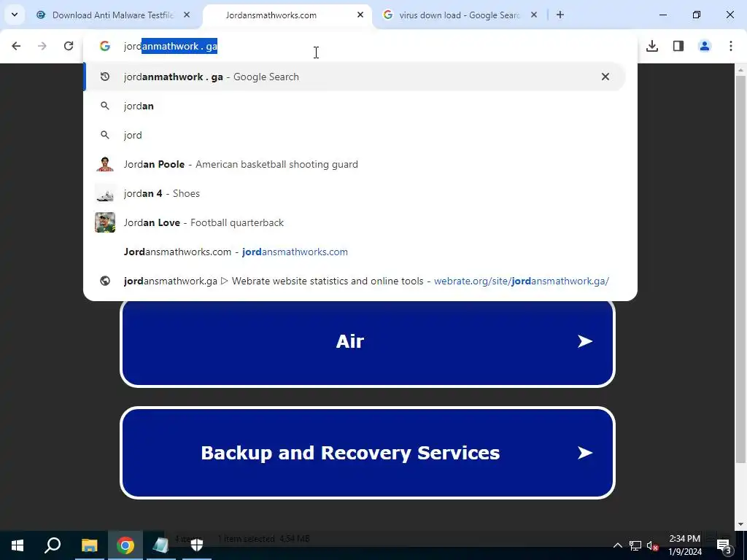
Task: Click history clock icon beside first suggestion
Action: pyautogui.click(x=105, y=77)
